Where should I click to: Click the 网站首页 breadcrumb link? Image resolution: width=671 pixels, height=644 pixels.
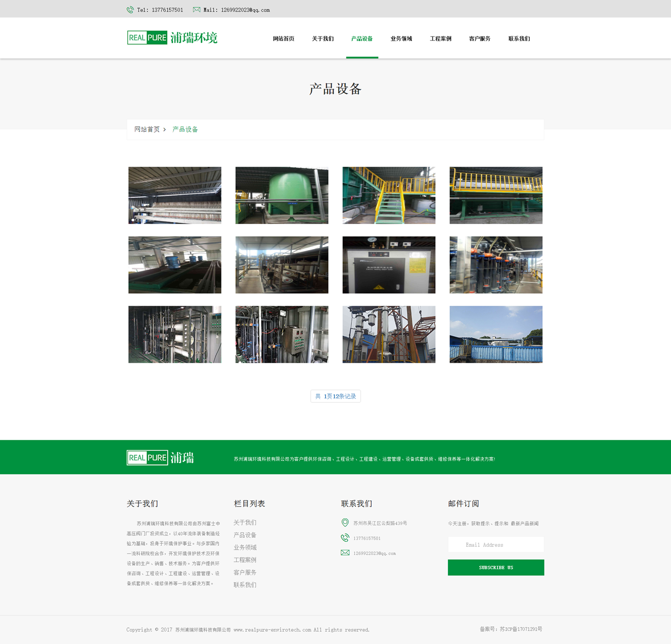click(147, 130)
